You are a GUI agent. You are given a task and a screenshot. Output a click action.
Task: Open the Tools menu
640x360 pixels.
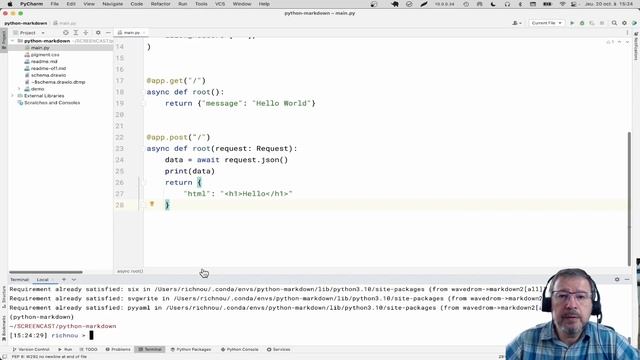tap(201, 4)
